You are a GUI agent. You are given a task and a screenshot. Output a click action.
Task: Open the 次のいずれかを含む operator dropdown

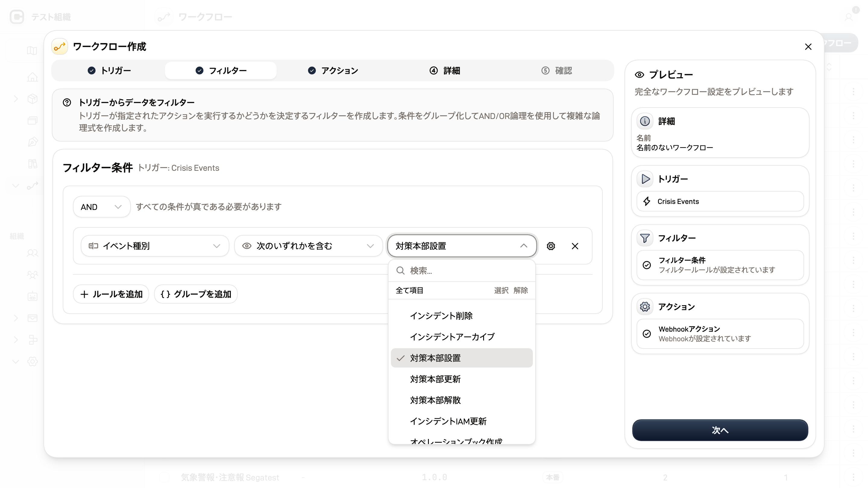(308, 246)
